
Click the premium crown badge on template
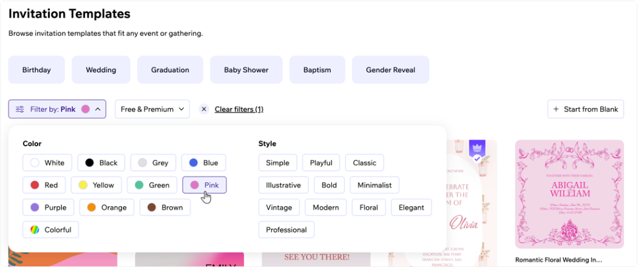477,149
